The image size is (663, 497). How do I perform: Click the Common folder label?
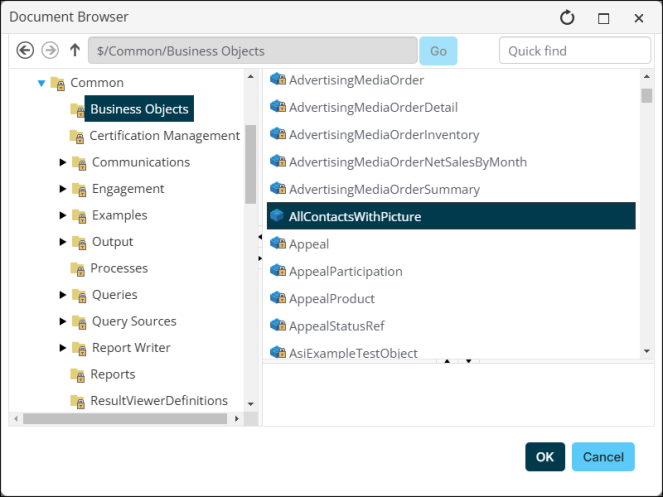97,82
